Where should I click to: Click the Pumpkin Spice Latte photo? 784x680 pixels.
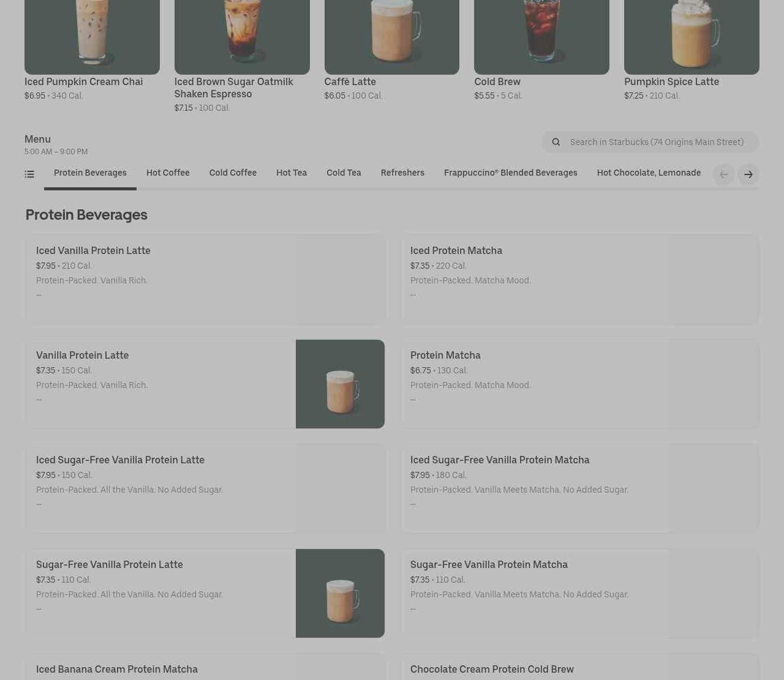(x=692, y=37)
